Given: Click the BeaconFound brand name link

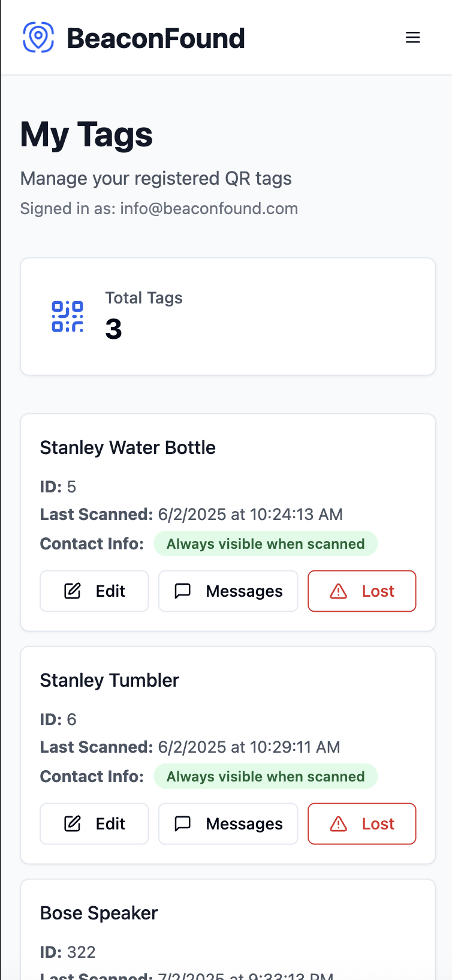Looking at the screenshot, I should coord(156,38).
